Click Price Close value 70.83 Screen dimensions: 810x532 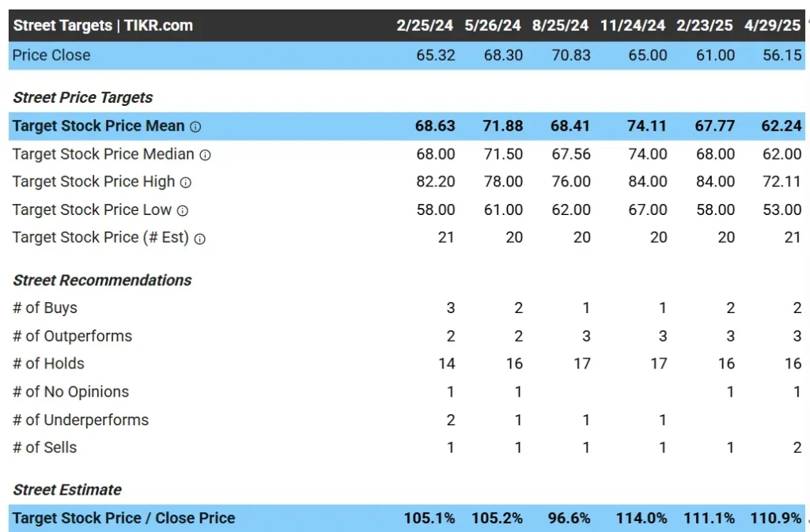(x=571, y=55)
